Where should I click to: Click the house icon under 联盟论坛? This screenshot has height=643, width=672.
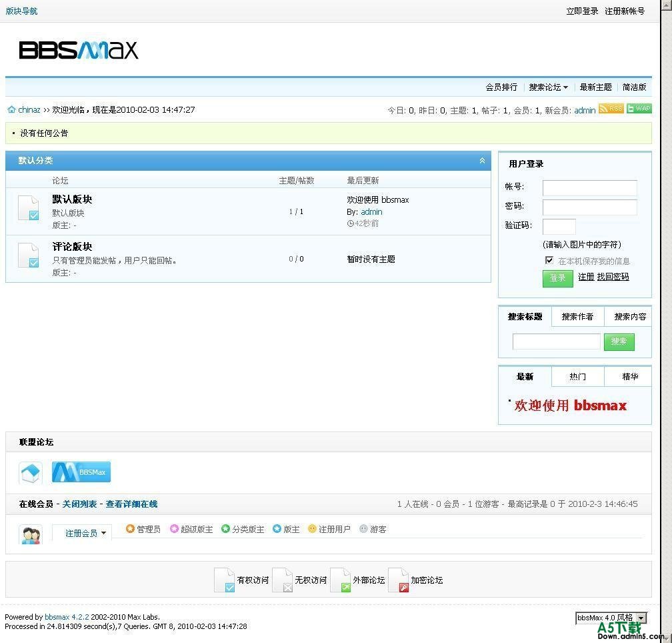pos(31,473)
